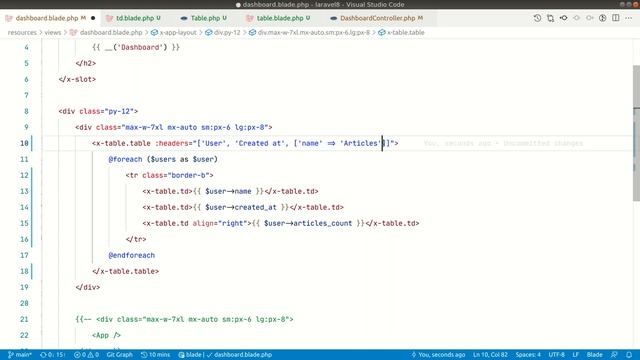Click the Ln 10, Col 82 position

click(490, 354)
